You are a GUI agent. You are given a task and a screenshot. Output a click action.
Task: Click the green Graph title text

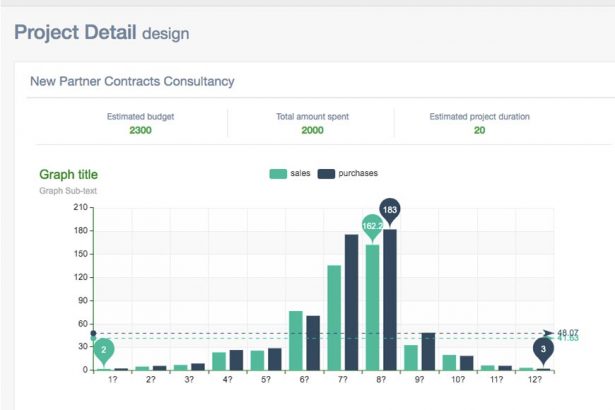(68, 175)
